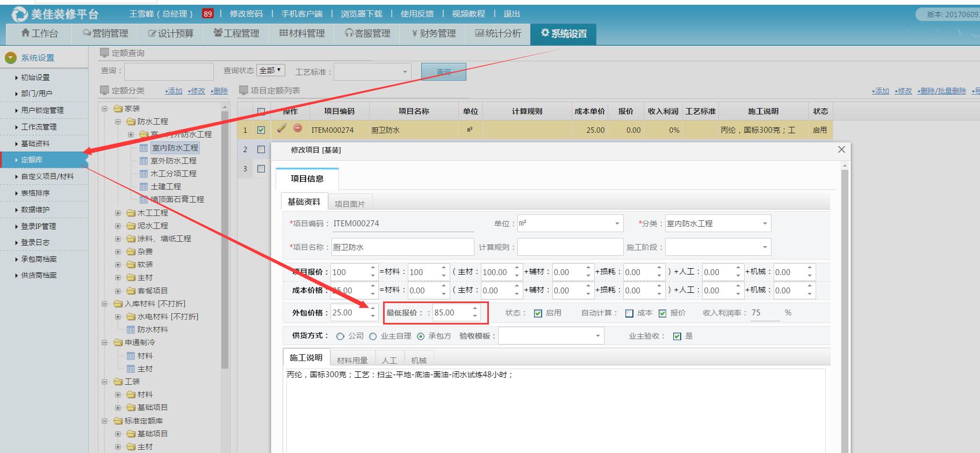Image resolution: width=980 pixels, height=453 pixels.
Task: Click the 修改密码 link
Action: click(246, 14)
